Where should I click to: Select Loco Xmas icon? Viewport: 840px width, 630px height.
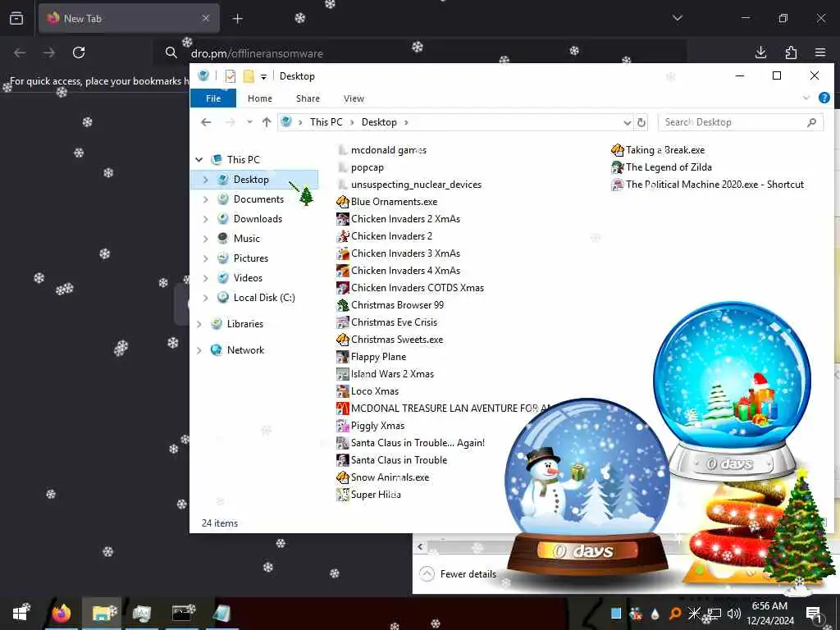[x=342, y=391]
